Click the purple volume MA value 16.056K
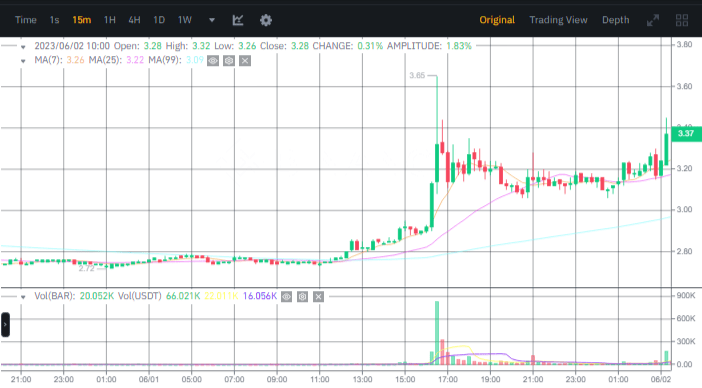Screen dimensions: 702x388 coord(260,296)
